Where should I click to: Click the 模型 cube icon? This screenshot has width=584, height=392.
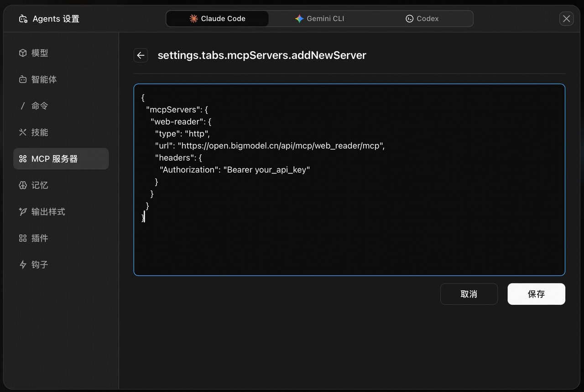click(23, 53)
